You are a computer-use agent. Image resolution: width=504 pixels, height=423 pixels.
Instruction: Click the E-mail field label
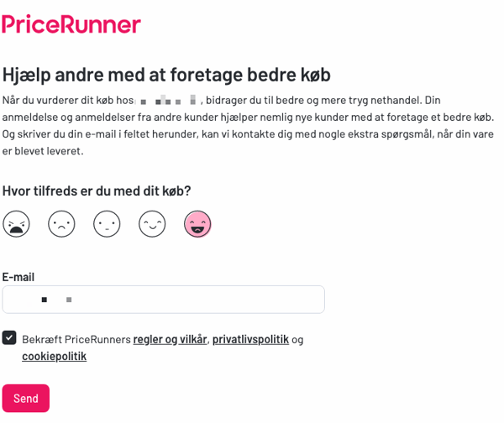pos(18,277)
